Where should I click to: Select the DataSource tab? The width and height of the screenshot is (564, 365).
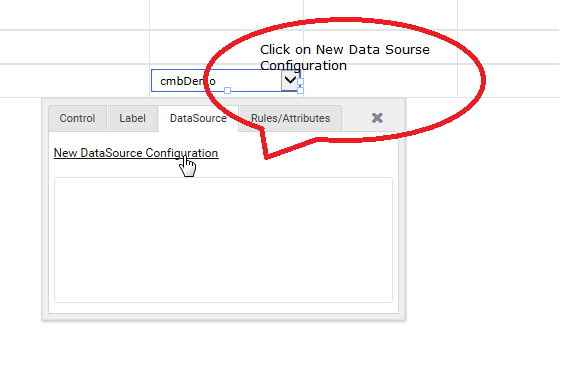[198, 118]
